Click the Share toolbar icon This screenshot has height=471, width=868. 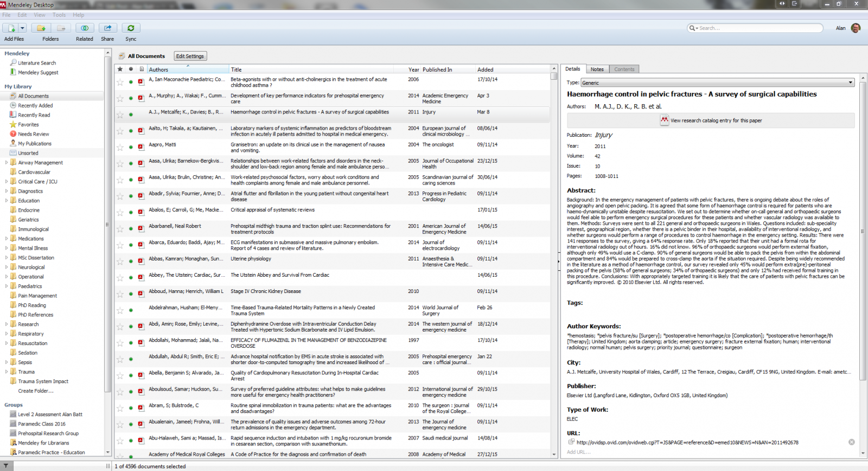click(107, 28)
